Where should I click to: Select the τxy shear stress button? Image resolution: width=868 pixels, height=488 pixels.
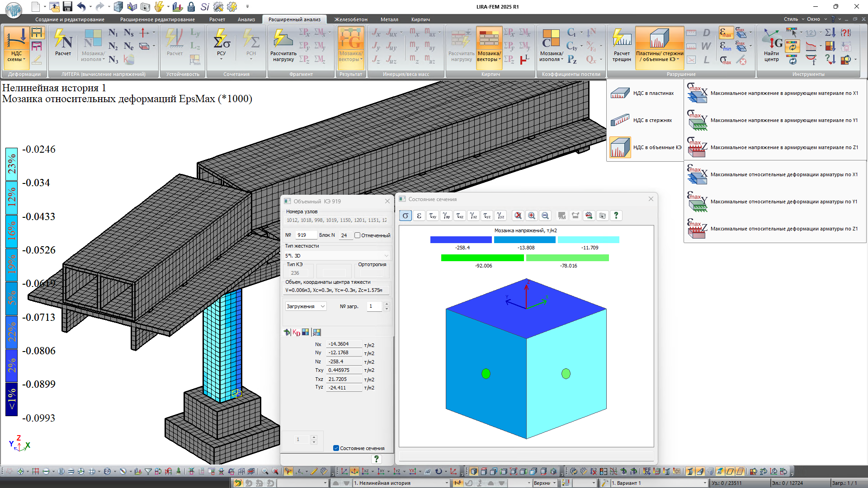pos(433,216)
